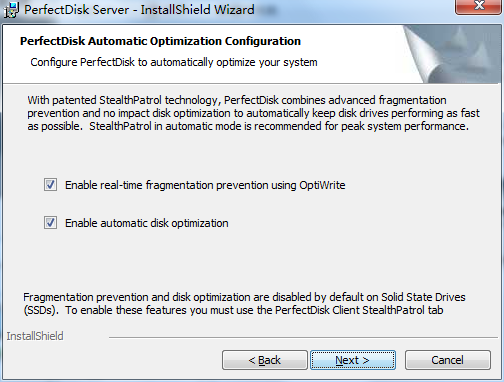Click the empty title bar area beside the title
This screenshot has width=504, height=382.
(x=353, y=10)
